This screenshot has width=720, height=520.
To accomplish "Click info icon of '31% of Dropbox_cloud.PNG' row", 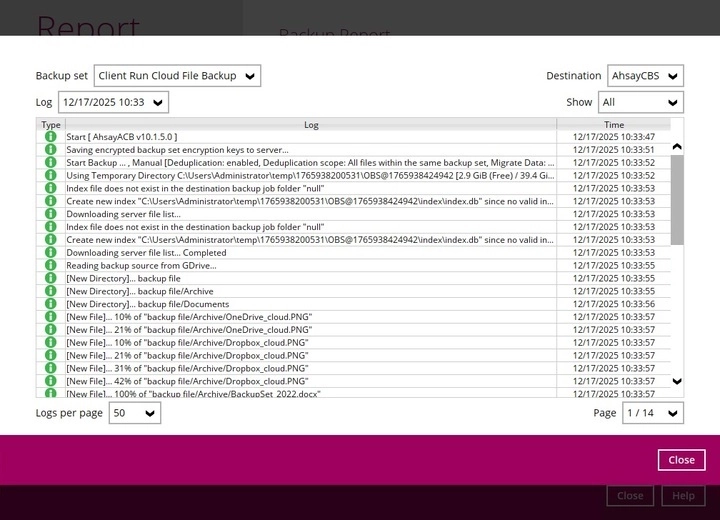I will coord(51,368).
